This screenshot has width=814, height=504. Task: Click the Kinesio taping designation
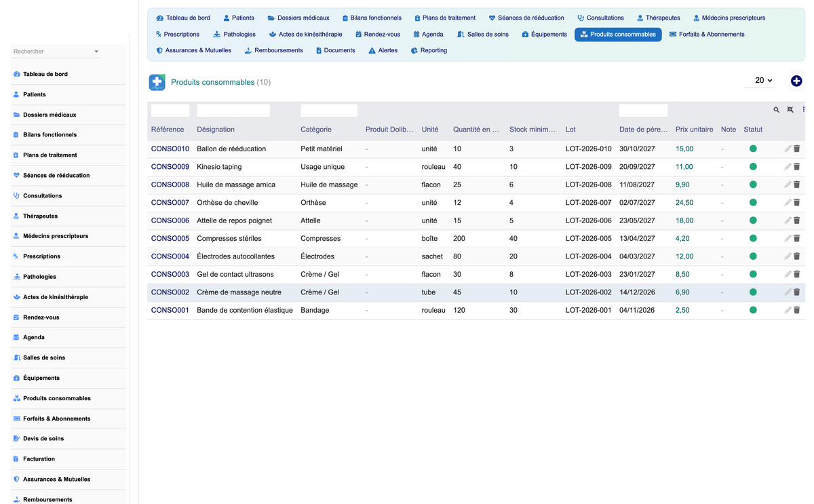point(219,167)
